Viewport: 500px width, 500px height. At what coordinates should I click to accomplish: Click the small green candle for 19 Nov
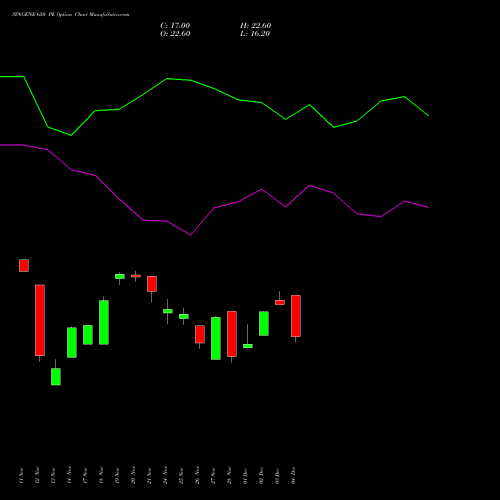click(x=120, y=277)
